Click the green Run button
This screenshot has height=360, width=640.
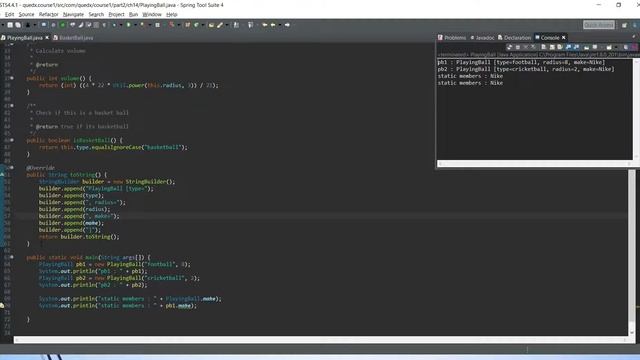tap(128, 25)
